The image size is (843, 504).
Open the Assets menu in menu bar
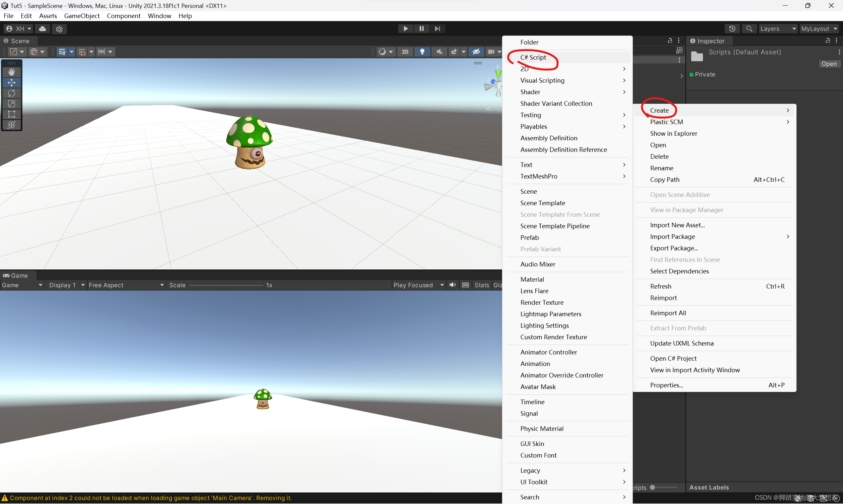[x=48, y=16]
